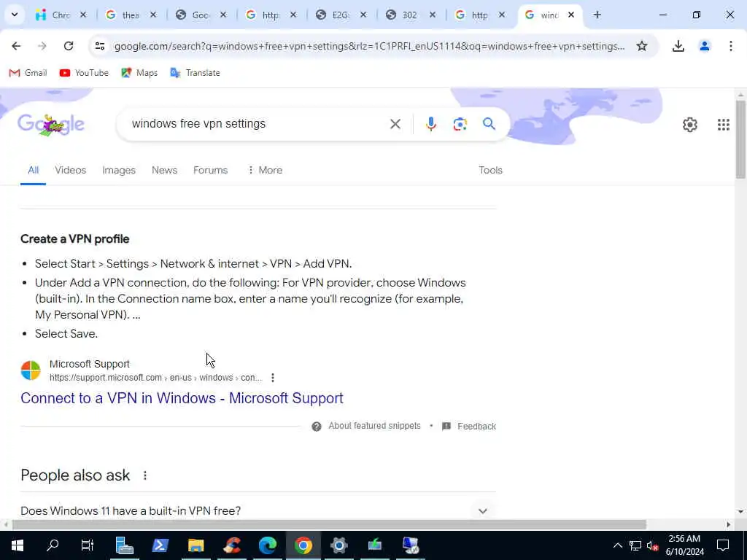Open File Explorer from the taskbar
This screenshot has width=747, height=560.
(196, 545)
